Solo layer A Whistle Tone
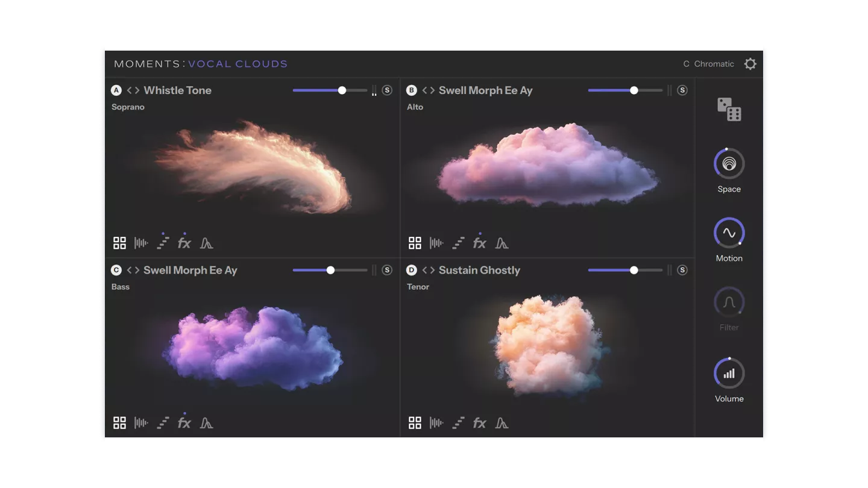868x488 pixels. tap(387, 90)
